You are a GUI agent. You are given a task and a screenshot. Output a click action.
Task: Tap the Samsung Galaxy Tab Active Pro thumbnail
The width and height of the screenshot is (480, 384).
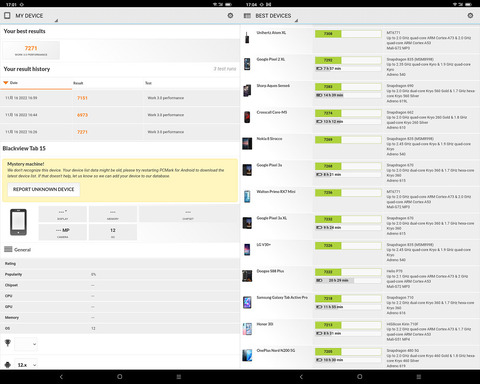click(247, 302)
